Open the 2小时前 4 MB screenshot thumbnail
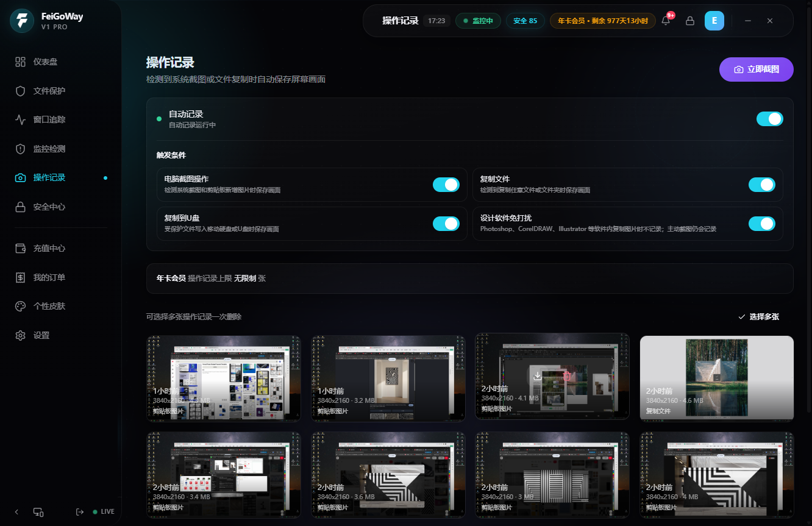This screenshot has height=526, width=812. 717,475
